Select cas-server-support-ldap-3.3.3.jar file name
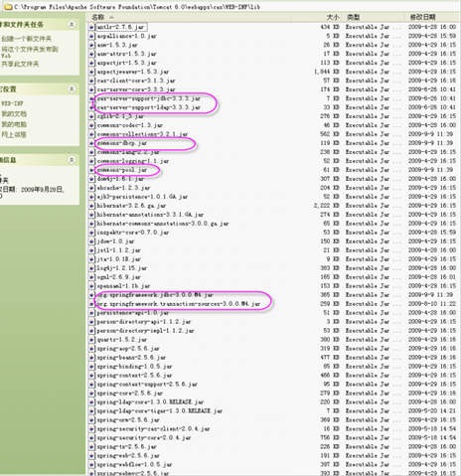 (x=149, y=107)
